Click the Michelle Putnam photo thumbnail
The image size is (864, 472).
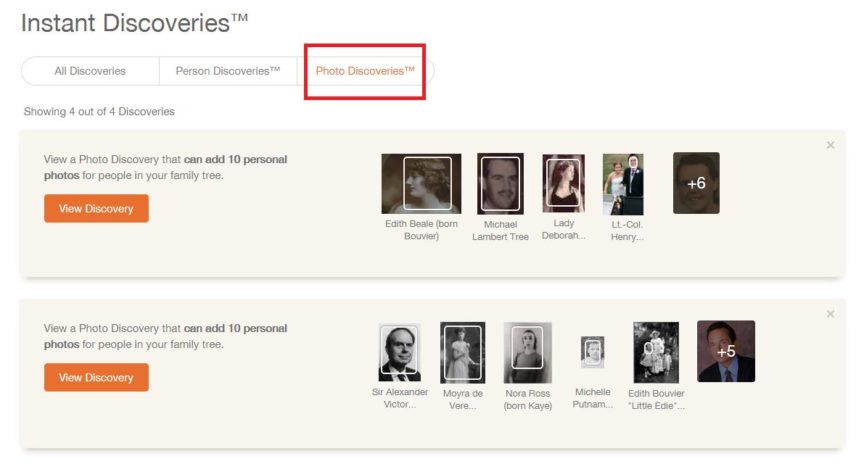[593, 352]
